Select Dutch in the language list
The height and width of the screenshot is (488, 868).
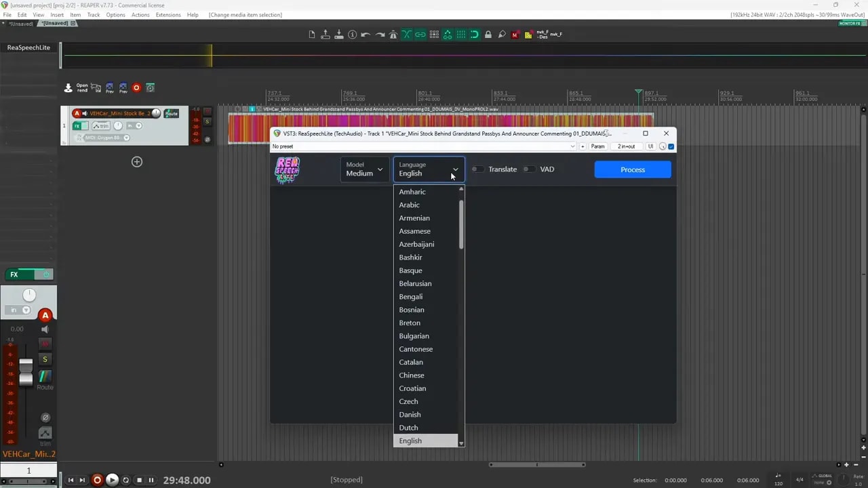coord(426,428)
